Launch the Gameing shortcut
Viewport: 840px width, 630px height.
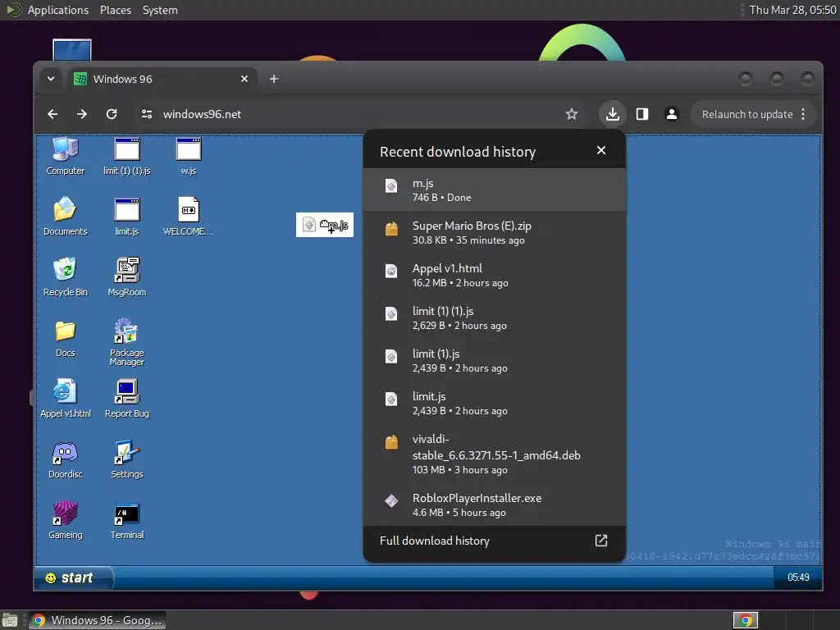point(66,519)
